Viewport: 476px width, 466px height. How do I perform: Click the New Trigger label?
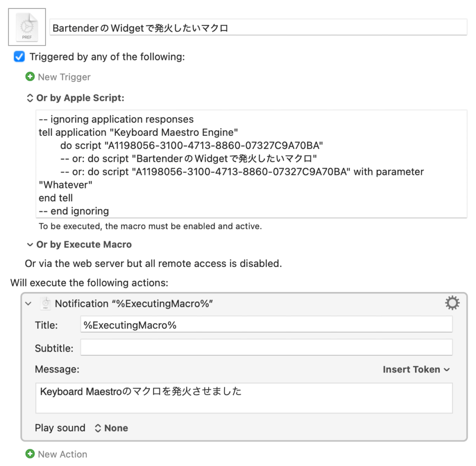pyautogui.click(x=64, y=77)
